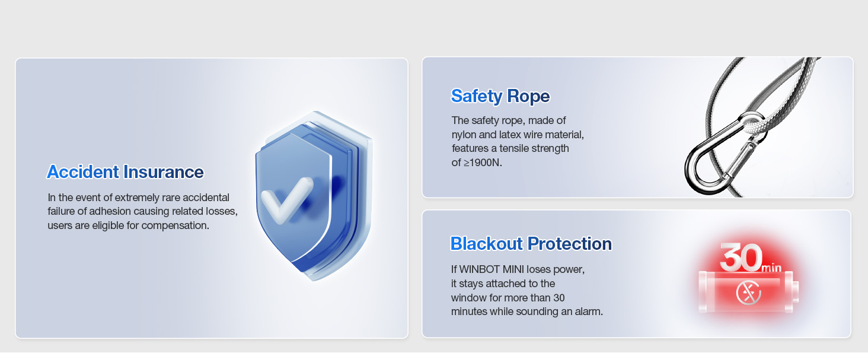Click the battery terminal on the right end
The image size is (868, 356).
(x=796, y=290)
